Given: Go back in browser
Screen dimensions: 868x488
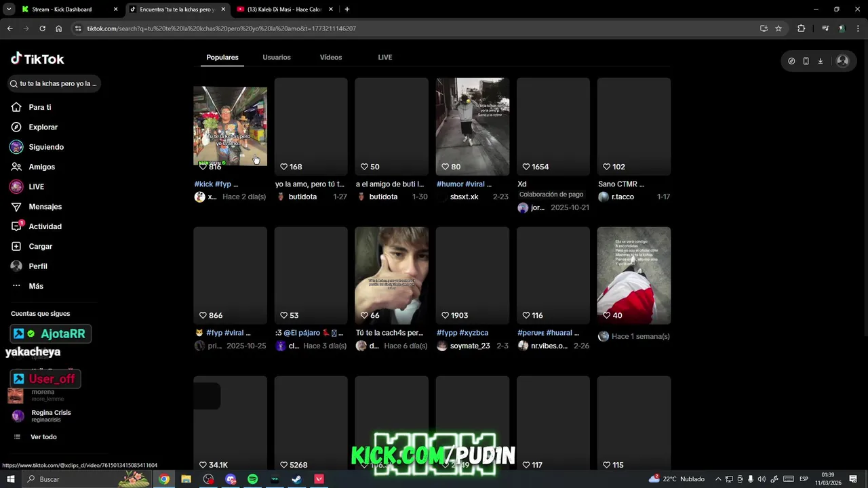Looking at the screenshot, I should 9,28.
